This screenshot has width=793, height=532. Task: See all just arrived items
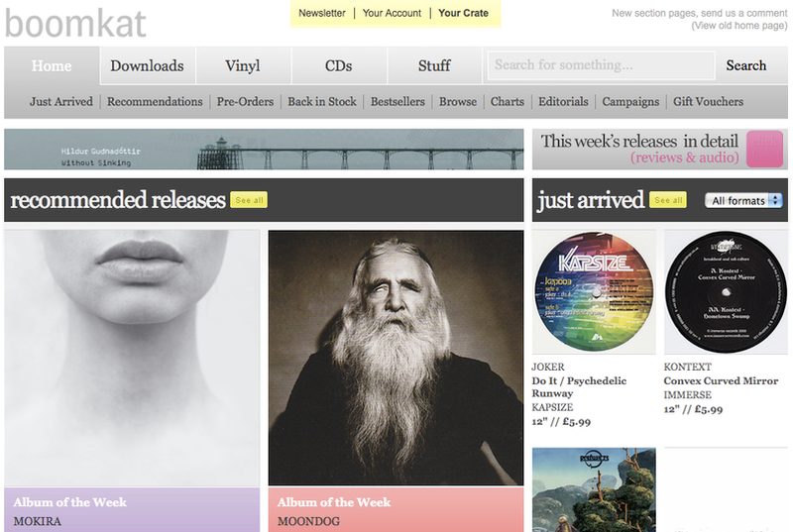pyautogui.click(x=668, y=200)
